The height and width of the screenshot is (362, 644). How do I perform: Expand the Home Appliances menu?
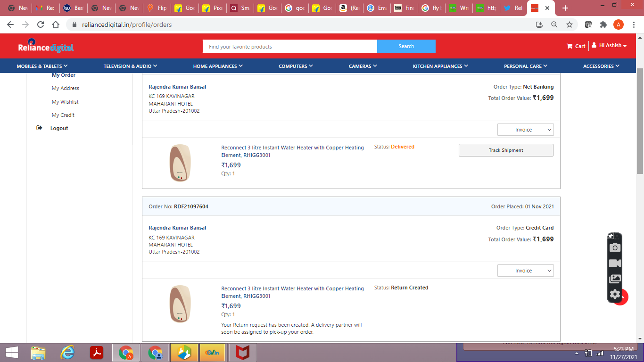point(218,66)
